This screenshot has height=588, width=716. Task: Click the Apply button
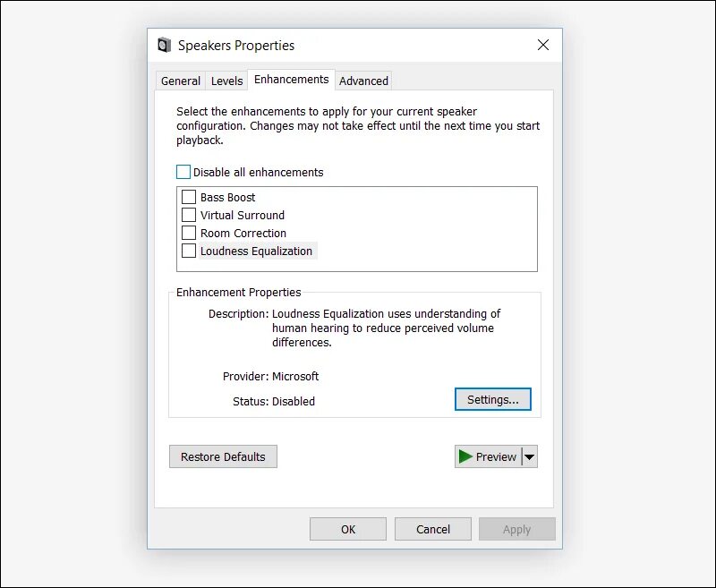coord(516,529)
